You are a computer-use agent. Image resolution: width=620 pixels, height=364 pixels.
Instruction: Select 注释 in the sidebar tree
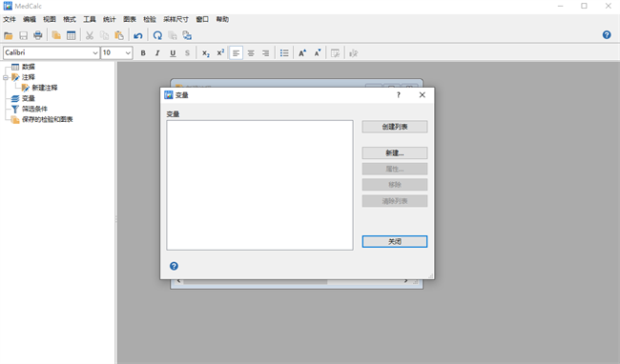(x=29, y=77)
